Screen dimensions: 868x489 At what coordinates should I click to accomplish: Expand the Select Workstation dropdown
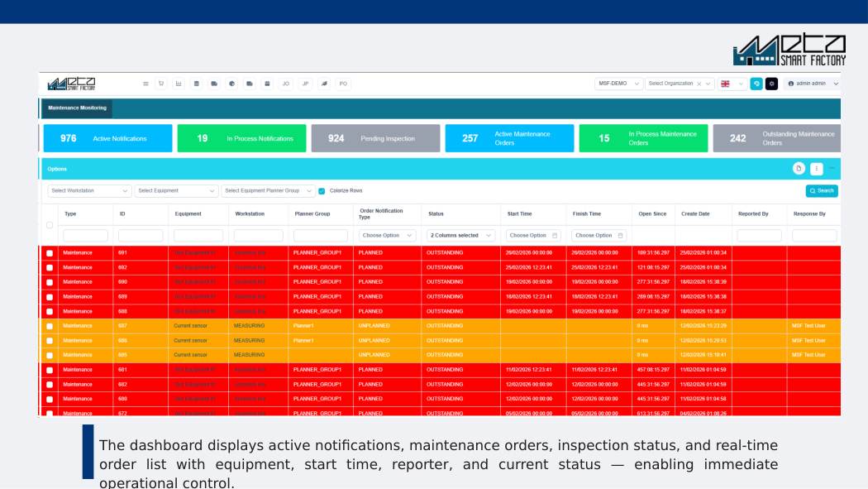(x=89, y=190)
